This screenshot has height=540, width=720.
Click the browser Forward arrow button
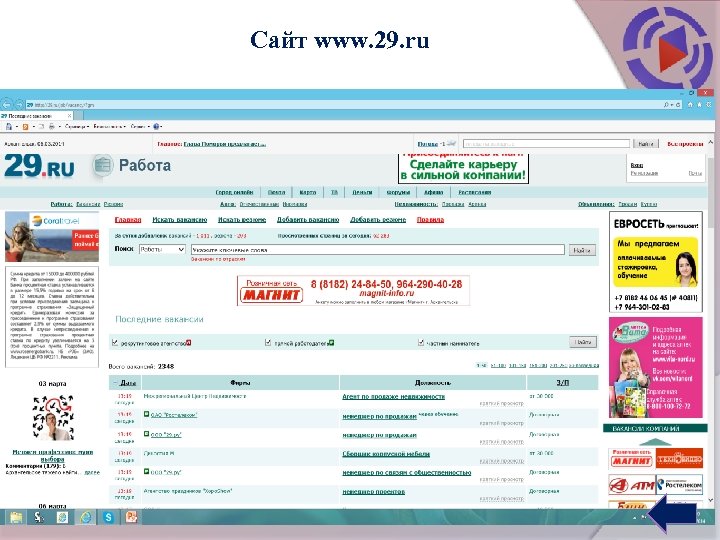(x=20, y=105)
